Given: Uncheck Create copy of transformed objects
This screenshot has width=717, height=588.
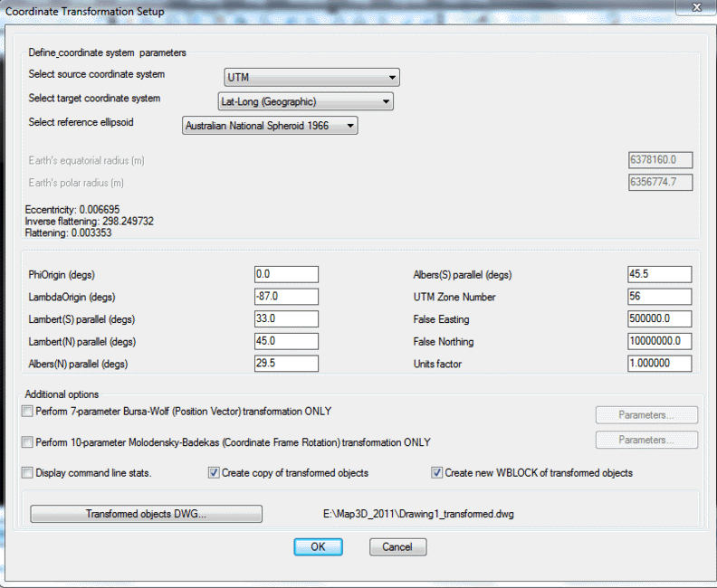Looking at the screenshot, I should click(214, 472).
